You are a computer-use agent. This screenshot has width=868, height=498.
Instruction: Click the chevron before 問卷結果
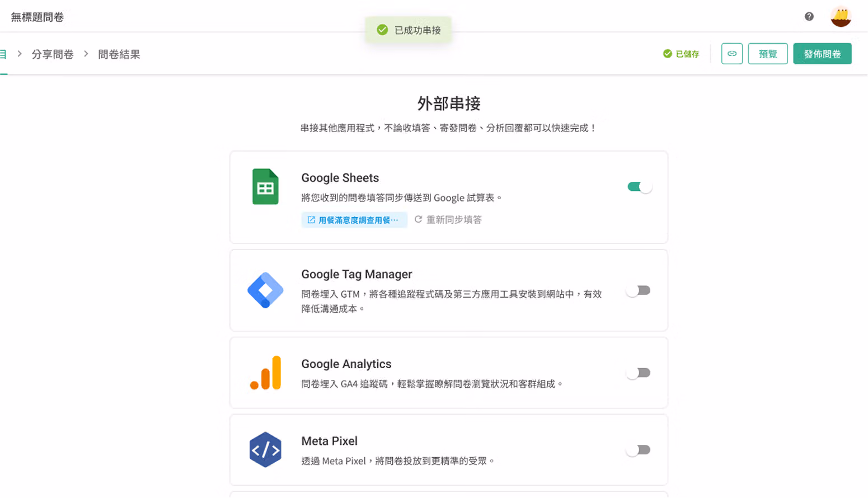tap(86, 54)
